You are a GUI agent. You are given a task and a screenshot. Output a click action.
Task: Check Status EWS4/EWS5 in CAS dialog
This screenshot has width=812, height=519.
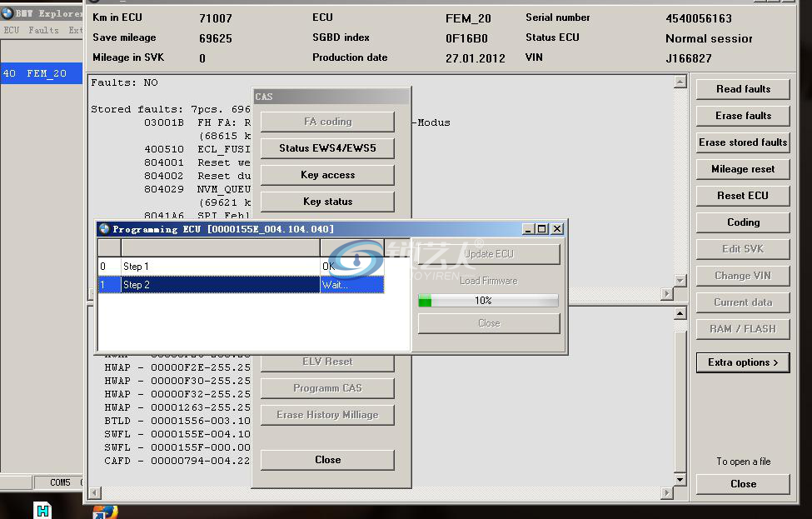point(327,148)
